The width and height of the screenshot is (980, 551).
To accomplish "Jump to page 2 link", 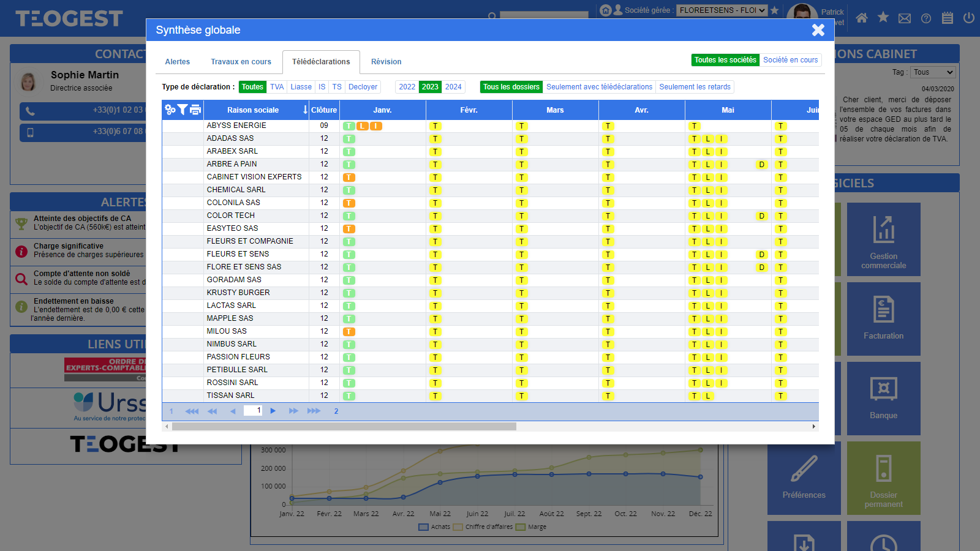I will 336,411.
